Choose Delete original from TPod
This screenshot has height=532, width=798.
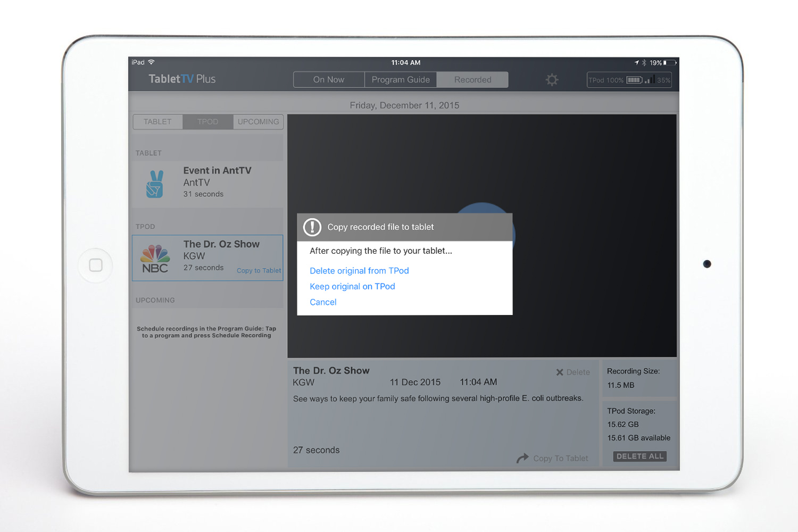tap(359, 271)
